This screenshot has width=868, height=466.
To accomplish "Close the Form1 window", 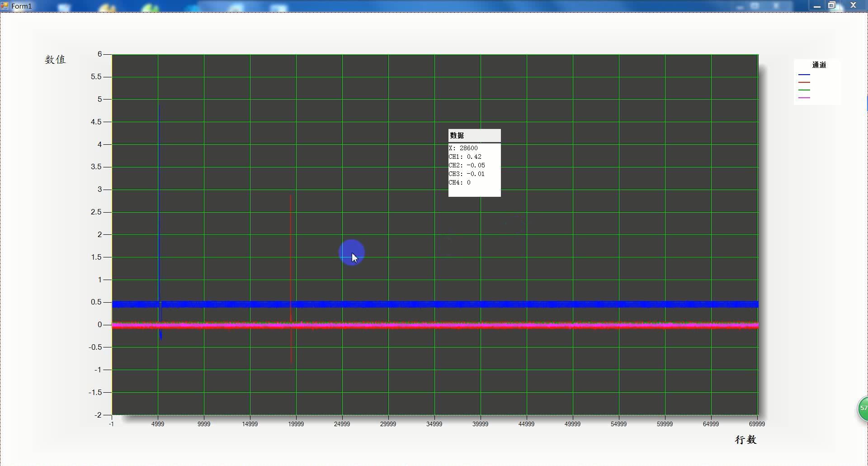I will 853,5.
